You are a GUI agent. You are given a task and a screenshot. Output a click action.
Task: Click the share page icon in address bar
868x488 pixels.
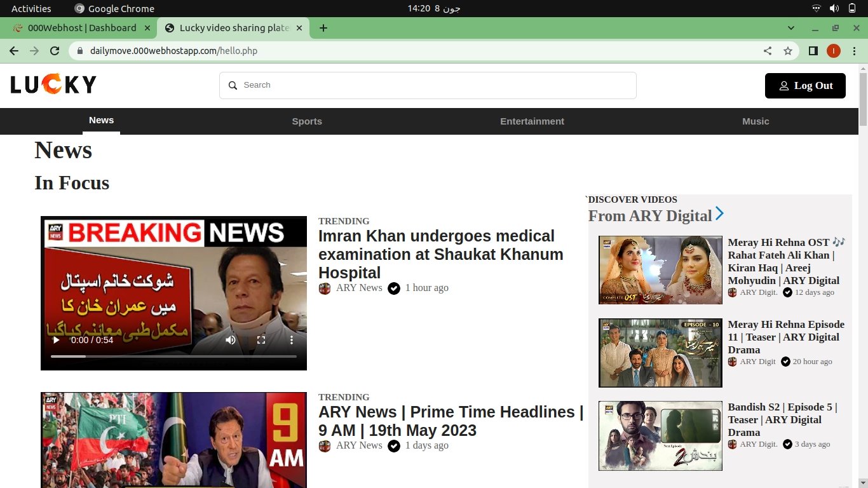click(x=768, y=51)
